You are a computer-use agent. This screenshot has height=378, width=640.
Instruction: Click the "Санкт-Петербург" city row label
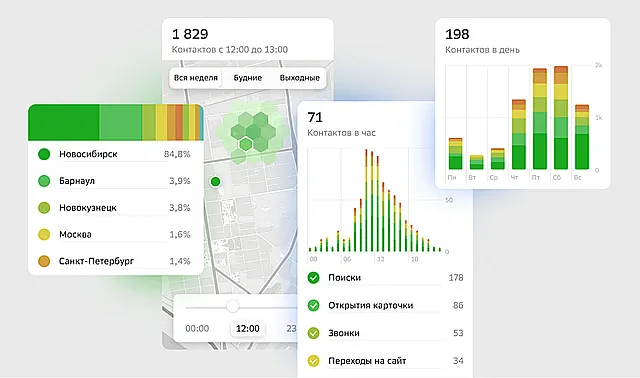tap(96, 261)
